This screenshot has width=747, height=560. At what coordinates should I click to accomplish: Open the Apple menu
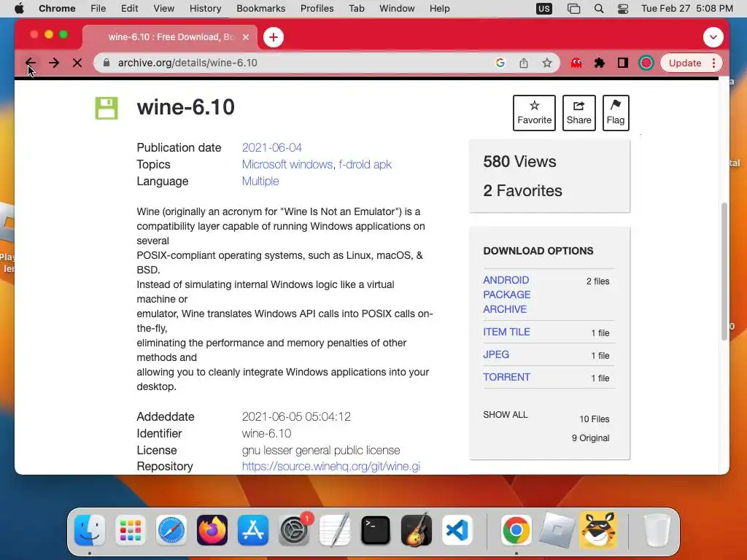coord(19,9)
